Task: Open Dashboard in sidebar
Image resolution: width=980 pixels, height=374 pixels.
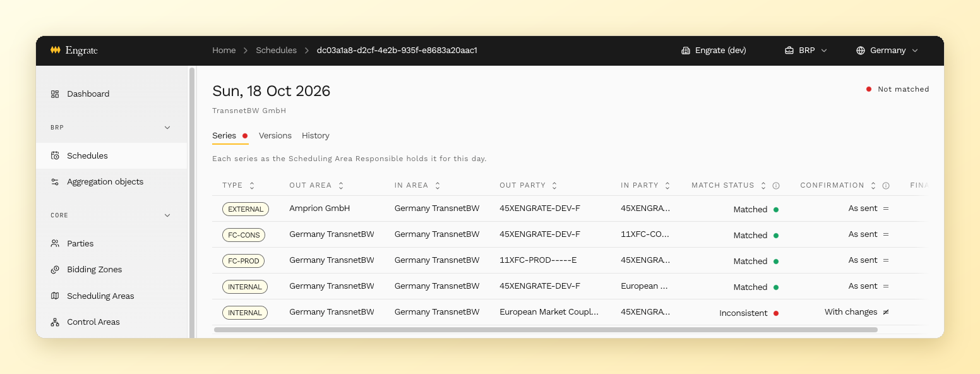Action: pyautogui.click(x=111, y=93)
